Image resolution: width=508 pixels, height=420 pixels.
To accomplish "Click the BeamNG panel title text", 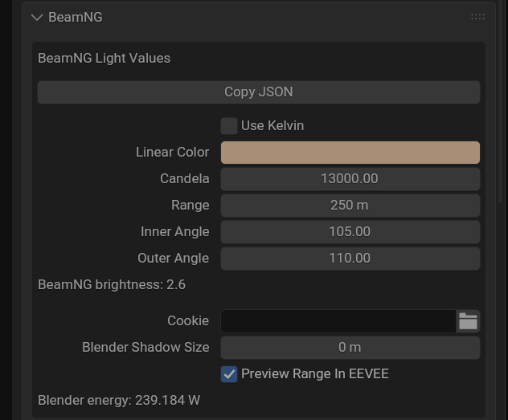I will 76,17.
